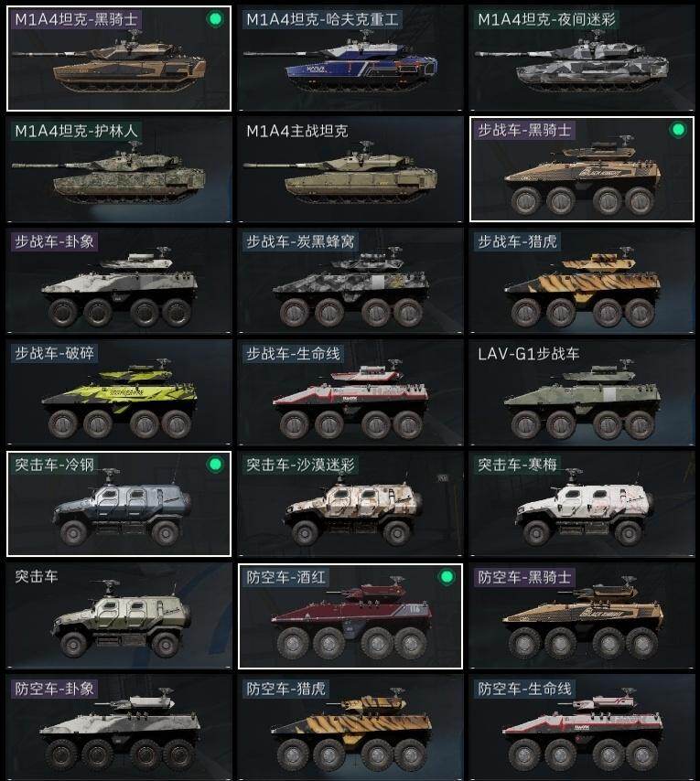The width and height of the screenshot is (700, 781).
Task: Pick the tiger-striped 步战车-猎虎 skin
Action: (582, 281)
